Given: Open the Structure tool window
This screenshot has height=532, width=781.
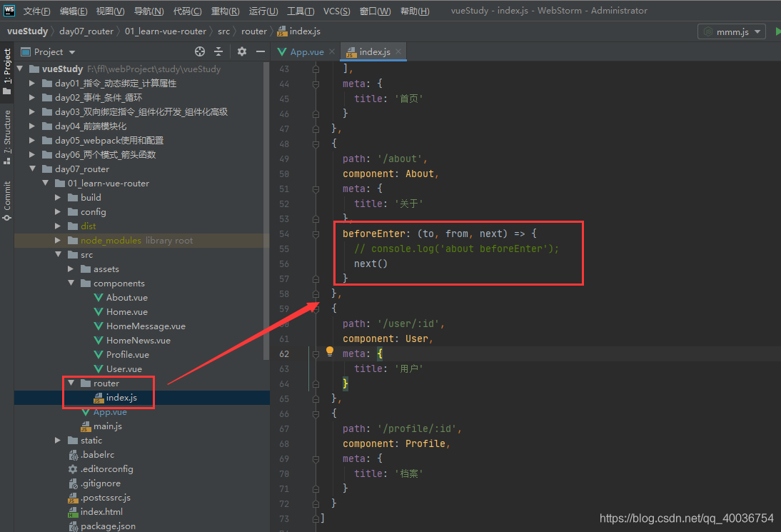Looking at the screenshot, I should pos(7,136).
